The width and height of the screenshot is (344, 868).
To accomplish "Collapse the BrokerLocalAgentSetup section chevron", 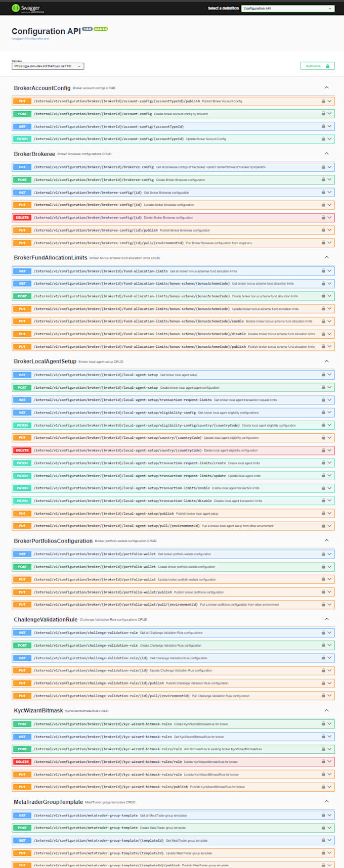I will pyautogui.click(x=326, y=361).
